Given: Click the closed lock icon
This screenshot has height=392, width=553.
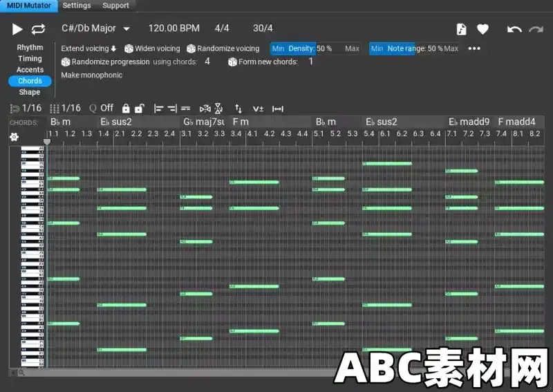Looking at the screenshot, I should [x=126, y=109].
